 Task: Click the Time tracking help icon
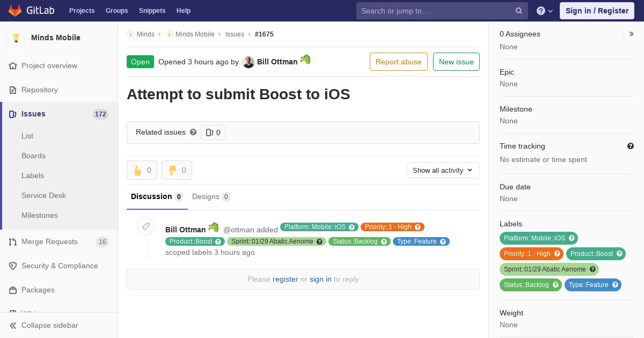(x=631, y=146)
